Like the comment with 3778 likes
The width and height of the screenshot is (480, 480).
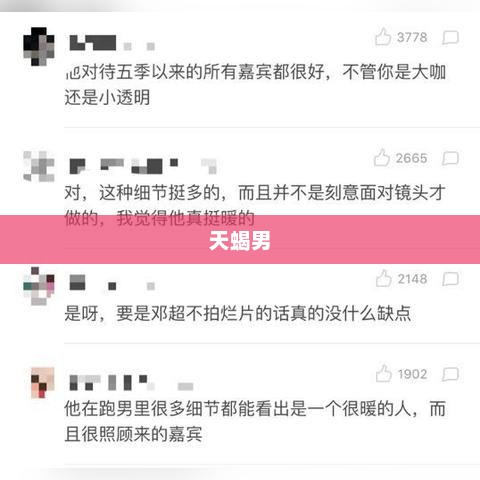click(x=383, y=37)
